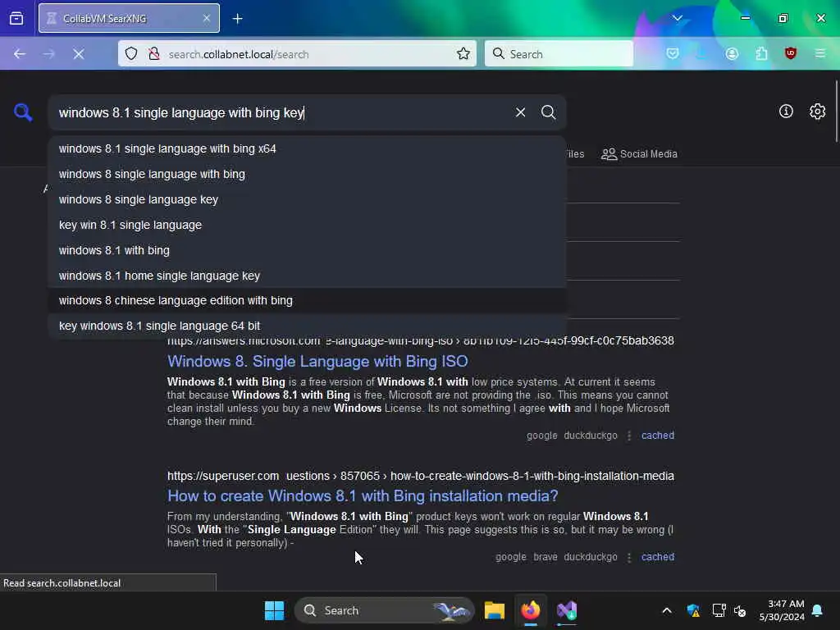This screenshot has width=840, height=630.
Task: Choose suggestion 'key windows 8.1 single language 64 bit'
Action: 307,326
